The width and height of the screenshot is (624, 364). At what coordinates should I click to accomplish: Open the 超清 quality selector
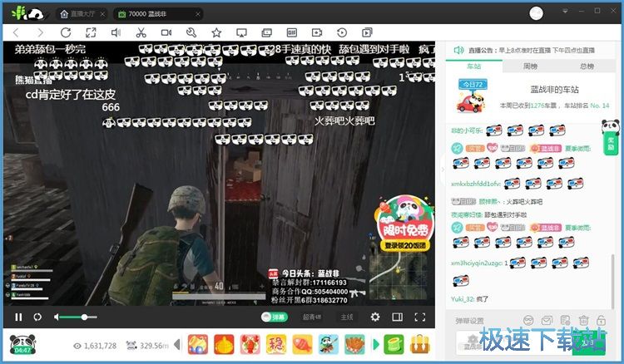[312, 317]
